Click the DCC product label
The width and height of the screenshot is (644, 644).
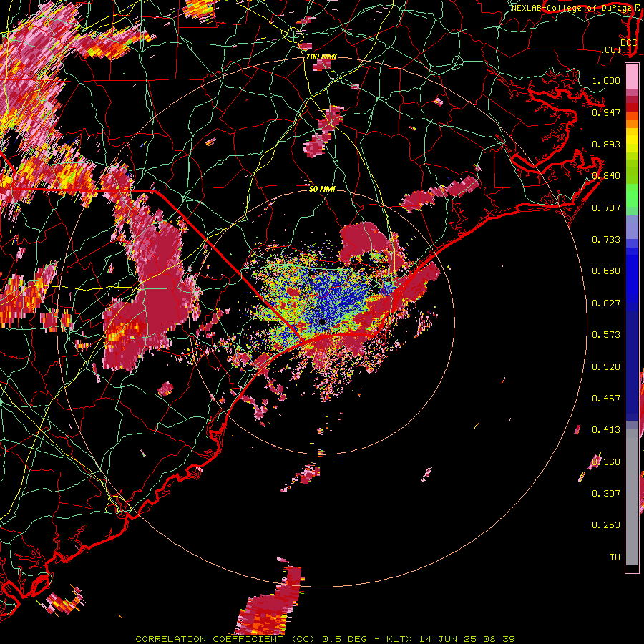[x=628, y=43]
